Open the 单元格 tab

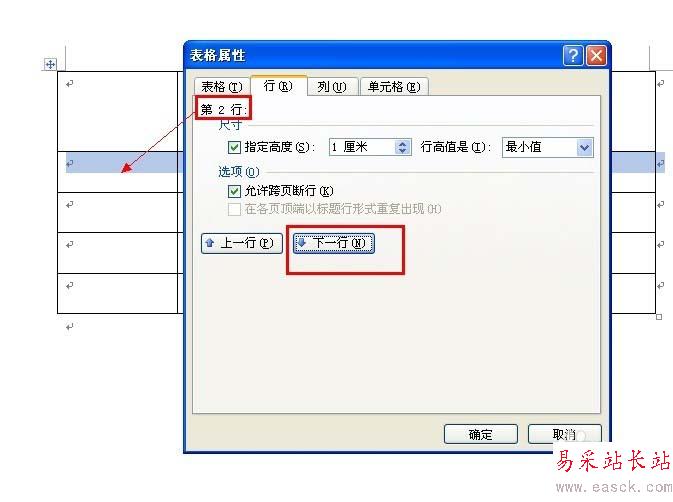tap(394, 87)
